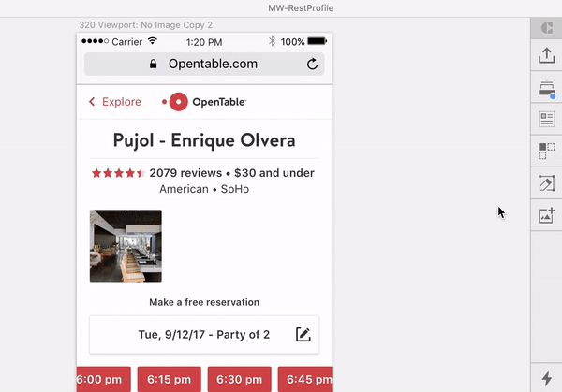Click Make a free reservation heading
562x392 pixels.
204,302
